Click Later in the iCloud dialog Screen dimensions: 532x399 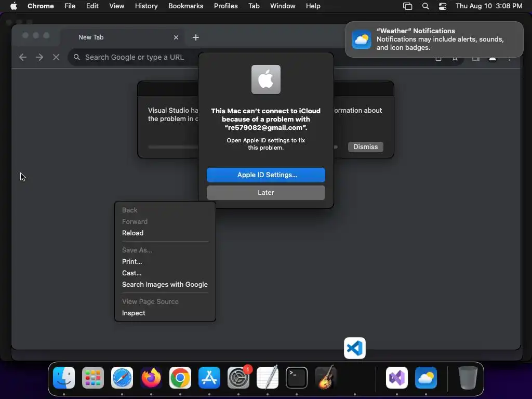265,192
